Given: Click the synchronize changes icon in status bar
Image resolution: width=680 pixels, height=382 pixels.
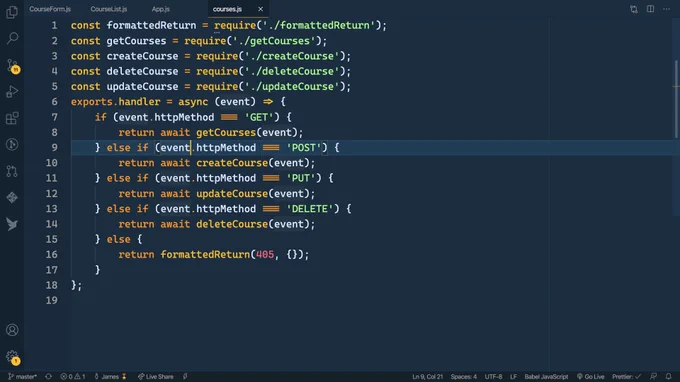Looking at the screenshot, I should [49, 376].
